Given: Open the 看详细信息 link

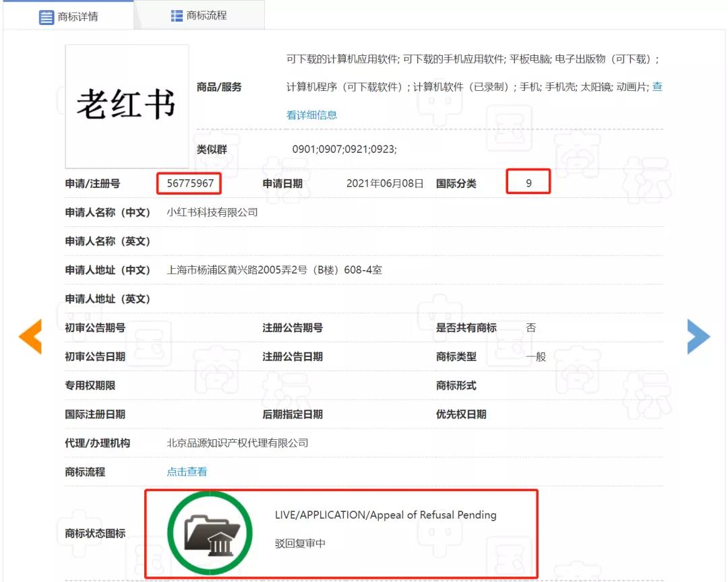Looking at the screenshot, I should click(311, 115).
